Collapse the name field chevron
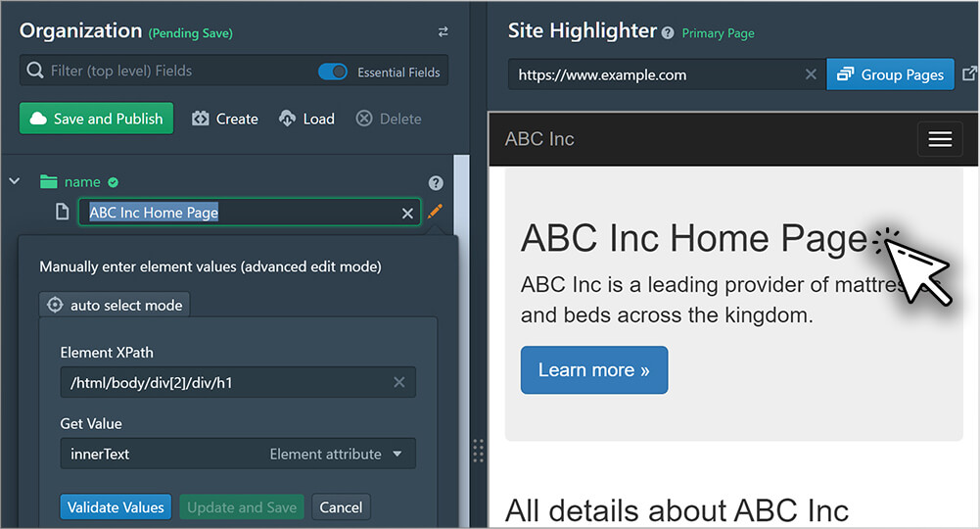980x529 pixels. [x=15, y=181]
